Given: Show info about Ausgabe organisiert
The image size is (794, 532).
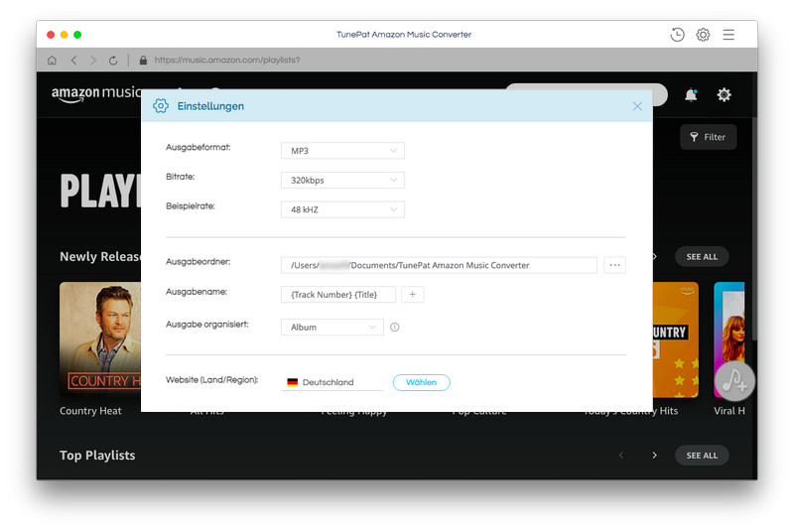Looking at the screenshot, I should pyautogui.click(x=394, y=327).
